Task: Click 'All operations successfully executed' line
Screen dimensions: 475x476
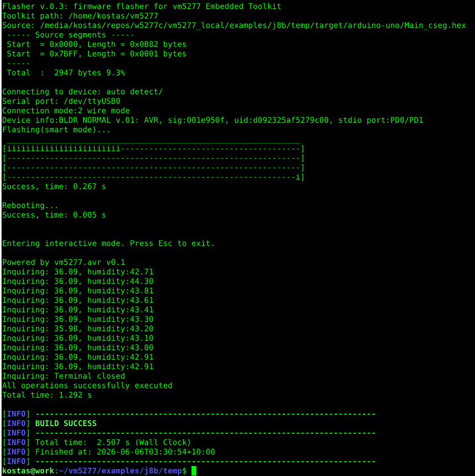Action: pyautogui.click(x=87, y=385)
